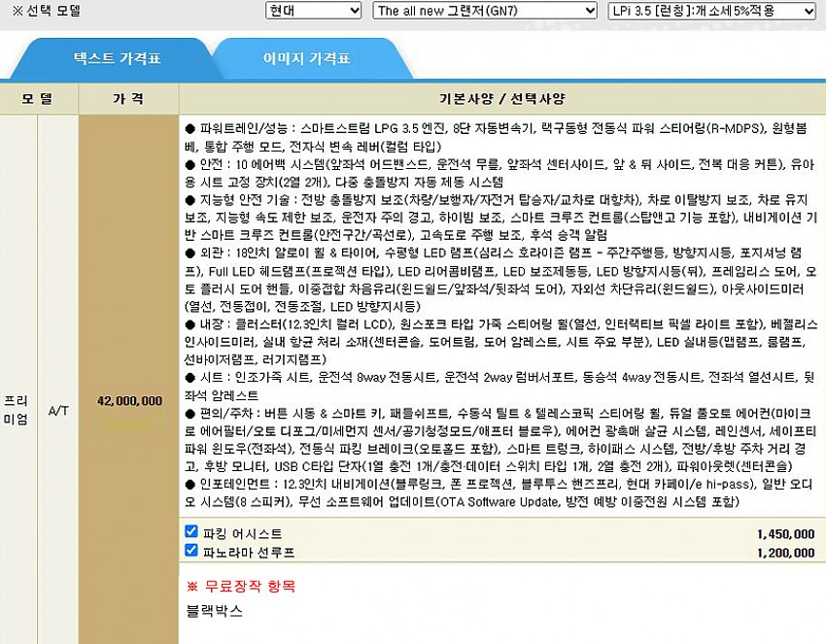Switch to the 이미지 가격표 tab
The height and width of the screenshot is (644, 826).
point(306,58)
